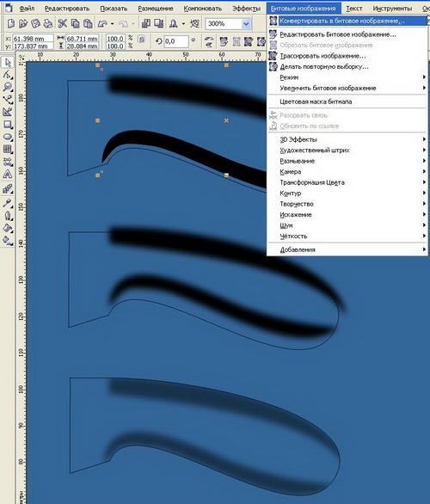
Task: Click the Open file icon
Action: click(x=23, y=23)
